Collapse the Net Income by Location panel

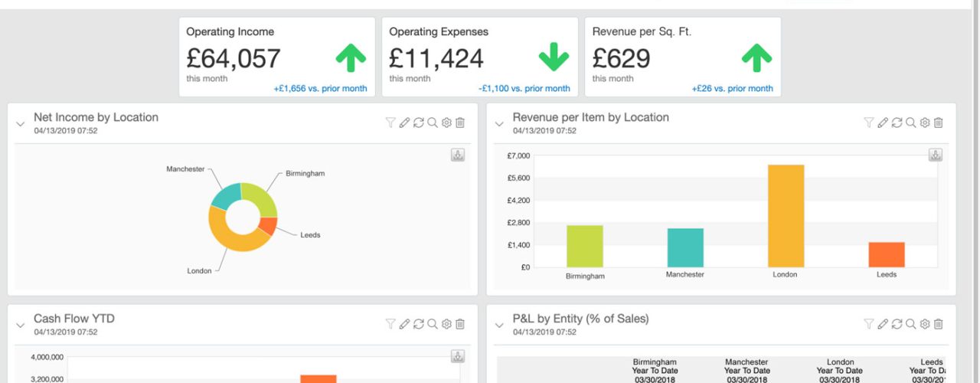[21, 123]
